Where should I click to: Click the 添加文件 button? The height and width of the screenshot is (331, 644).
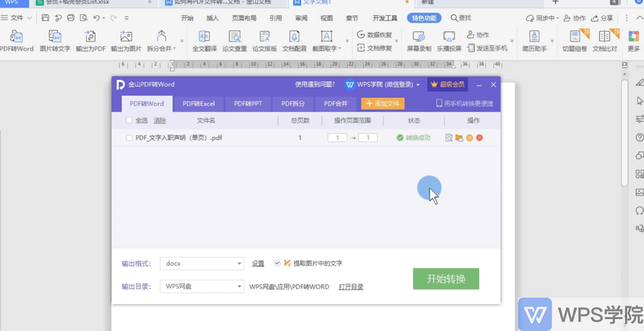(383, 103)
